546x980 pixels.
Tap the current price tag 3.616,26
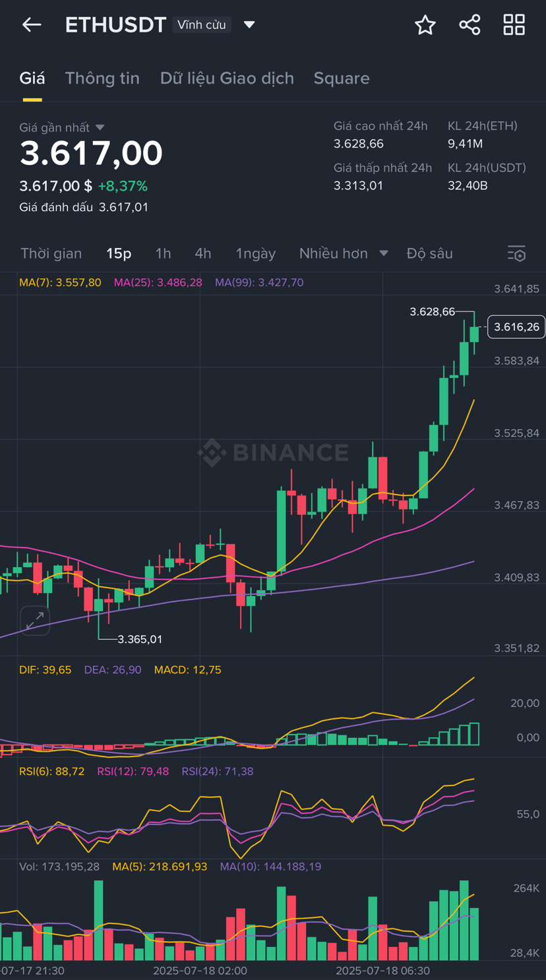click(x=516, y=326)
